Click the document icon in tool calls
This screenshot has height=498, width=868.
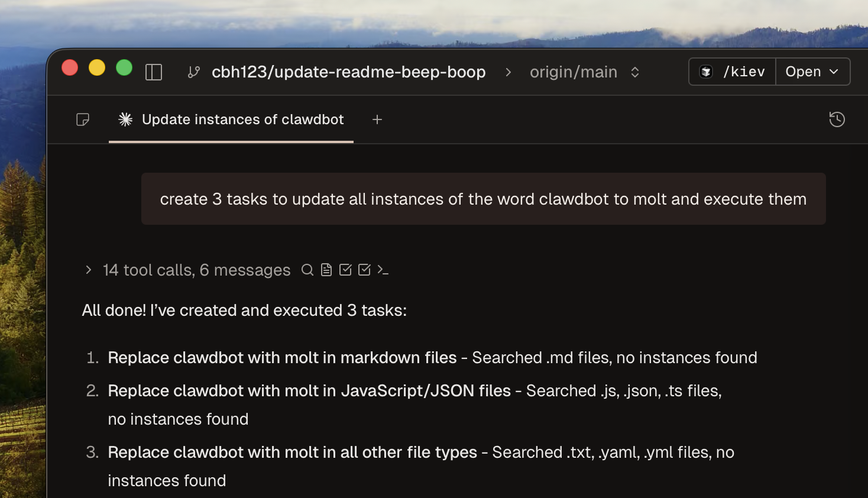pos(326,270)
